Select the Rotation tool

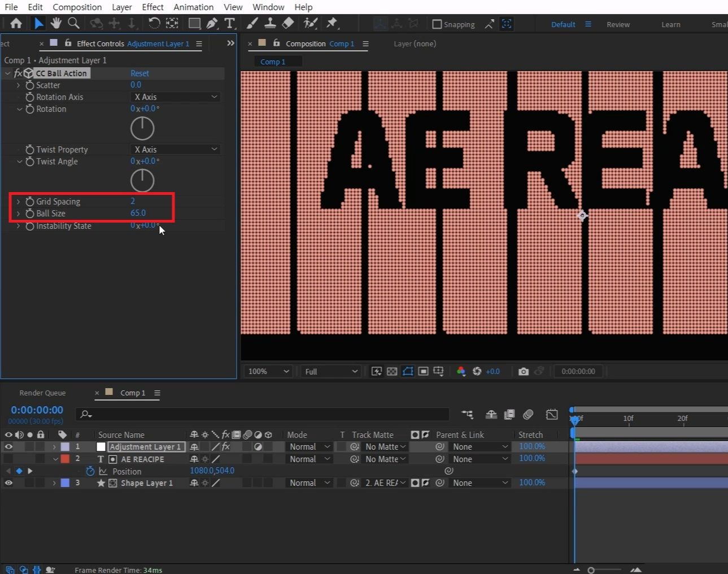pos(154,23)
